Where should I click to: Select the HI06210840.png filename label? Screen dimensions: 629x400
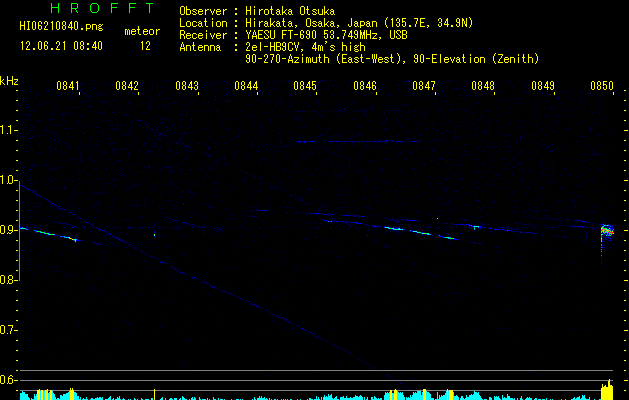pyautogui.click(x=61, y=27)
